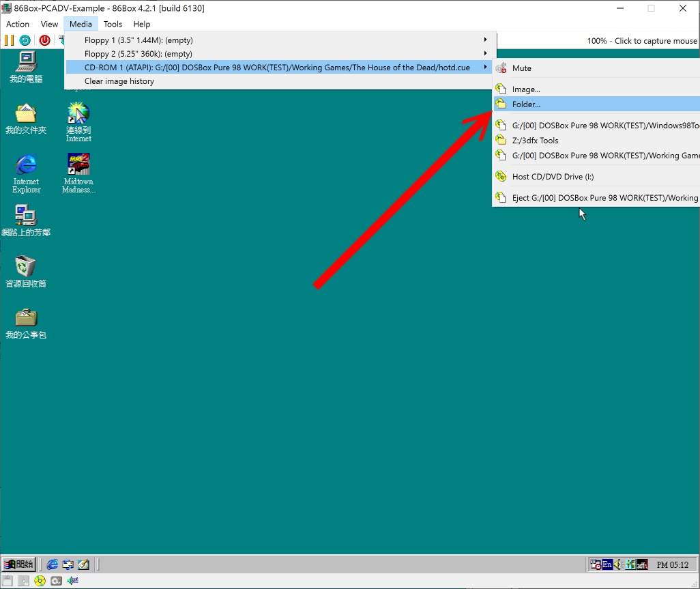Viewport: 700px width, 589px height.
Task: Click the first floppy drive status icon
Action: click(x=8, y=581)
